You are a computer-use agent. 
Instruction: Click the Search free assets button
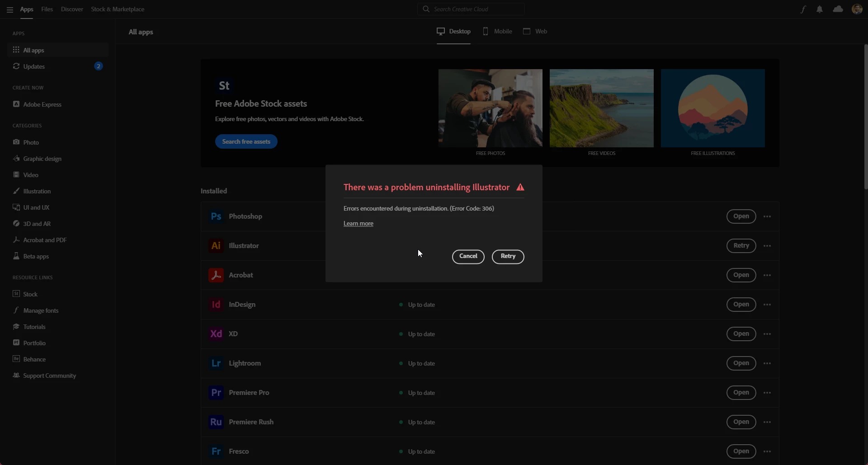tap(246, 141)
